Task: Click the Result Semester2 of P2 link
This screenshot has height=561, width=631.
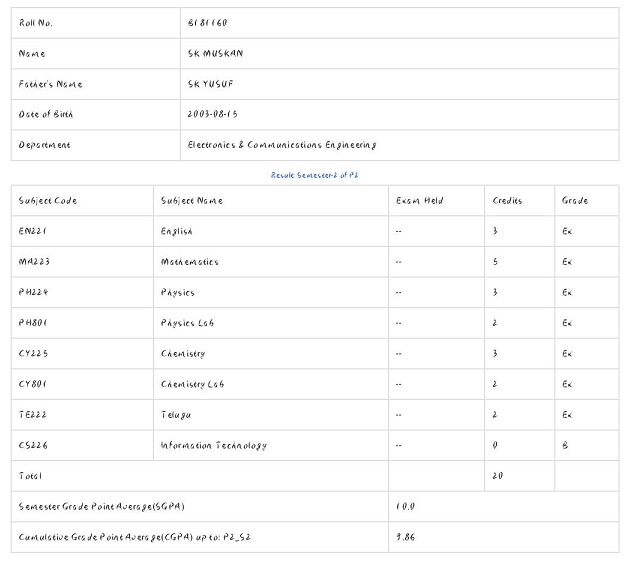Action: [314, 175]
